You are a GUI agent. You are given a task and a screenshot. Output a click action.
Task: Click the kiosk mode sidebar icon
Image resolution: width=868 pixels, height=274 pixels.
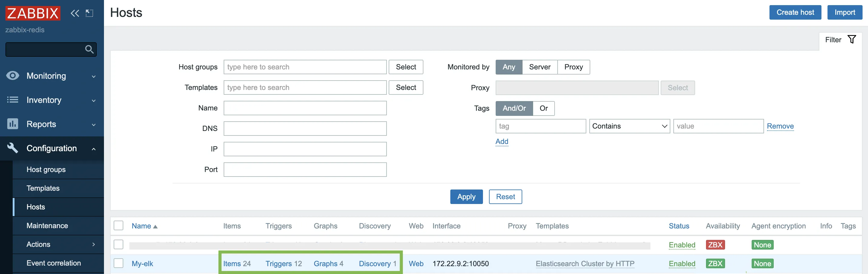point(89,13)
